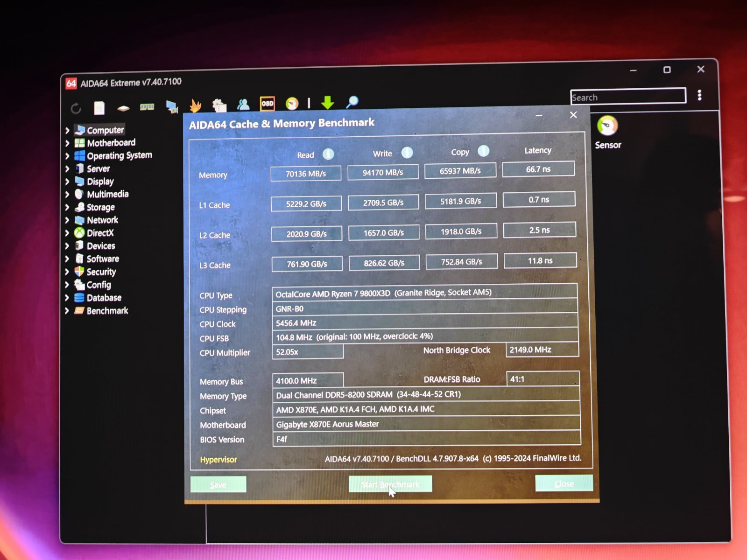The image size is (747, 560).
Task: Expand the Server tree node
Action: pyautogui.click(x=67, y=169)
